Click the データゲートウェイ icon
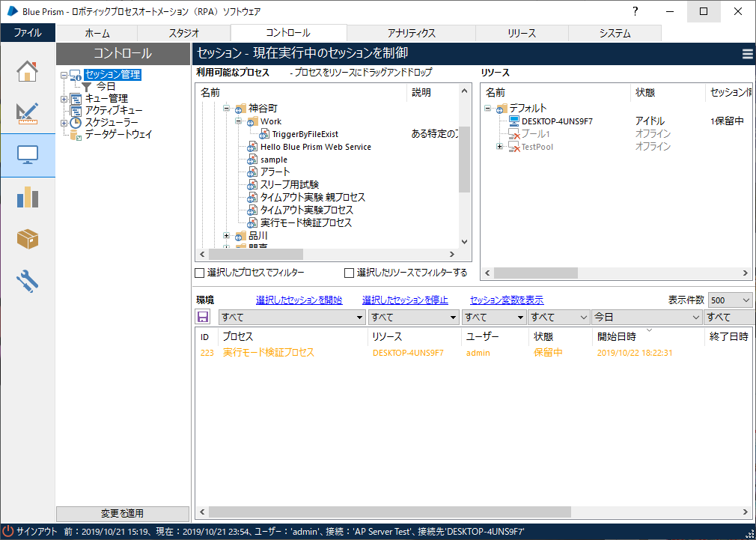 pos(75,135)
